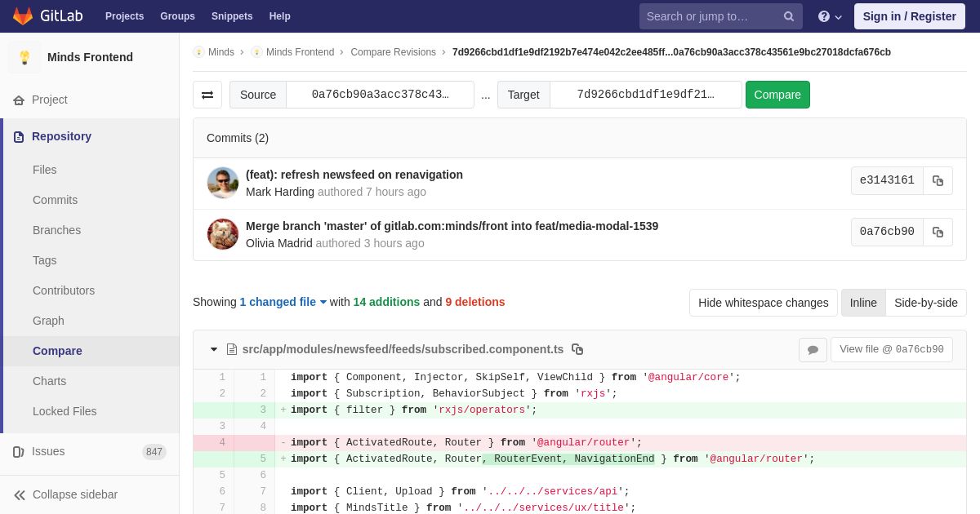Copy commit SHA e3143161 to clipboard
The width and height of the screenshot is (980, 514).
tap(938, 181)
